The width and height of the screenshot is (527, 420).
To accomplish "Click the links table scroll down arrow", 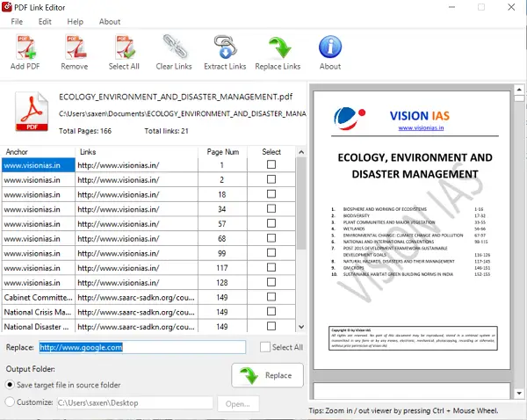I will [x=301, y=327].
